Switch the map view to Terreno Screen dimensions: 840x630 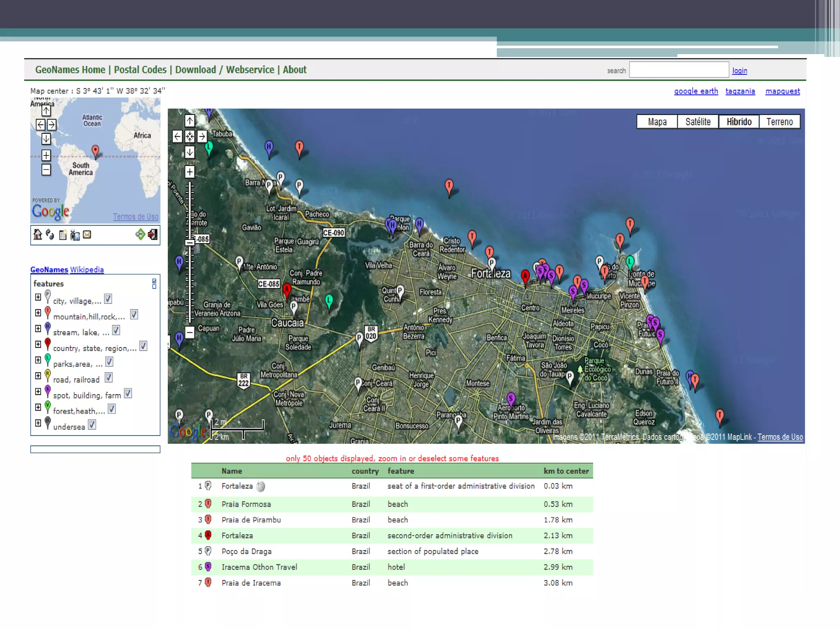(779, 122)
